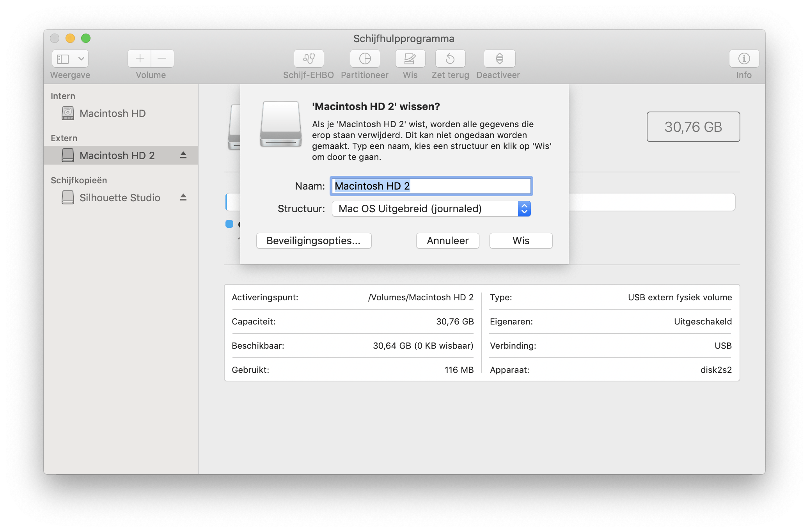
Task: Add a volume with plus button
Action: (x=140, y=59)
